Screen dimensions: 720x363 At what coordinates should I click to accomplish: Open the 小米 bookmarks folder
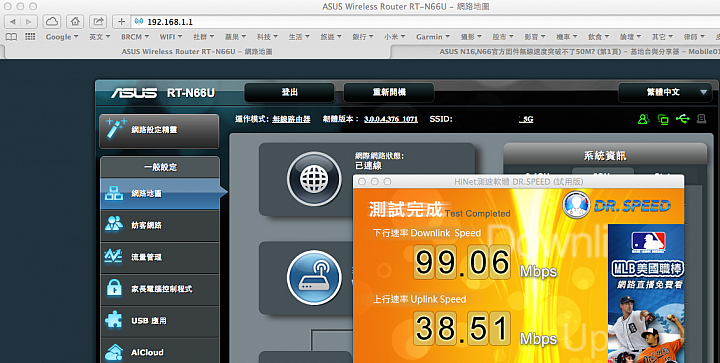[x=395, y=37]
